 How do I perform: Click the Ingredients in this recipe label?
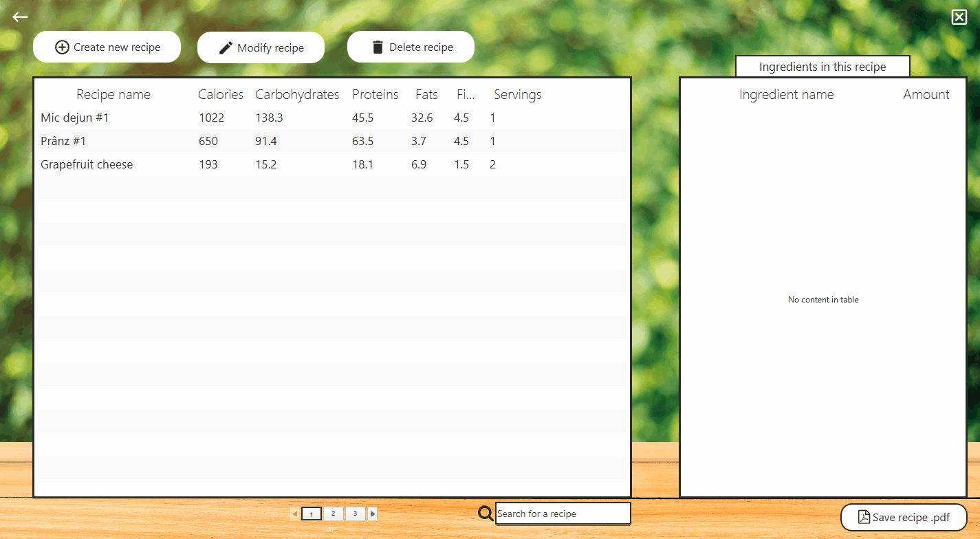pos(823,67)
